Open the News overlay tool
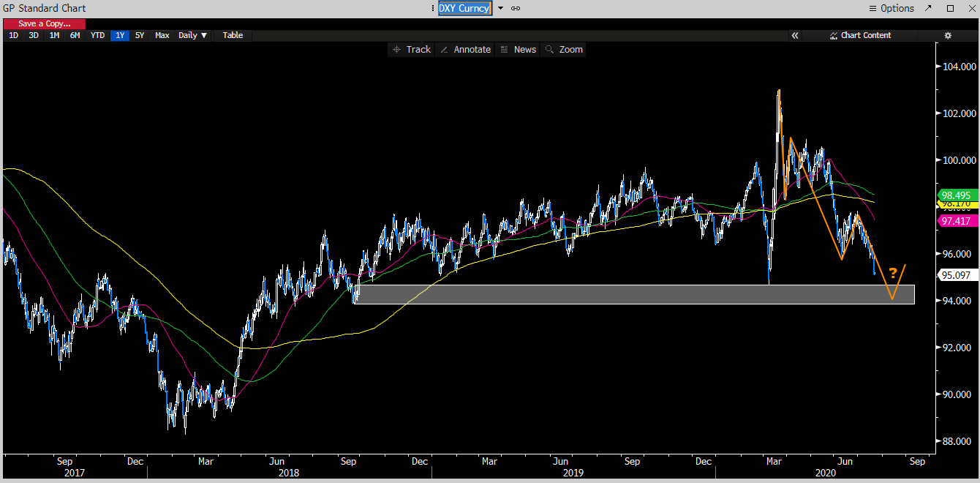This screenshot has height=483, width=980. pos(519,49)
